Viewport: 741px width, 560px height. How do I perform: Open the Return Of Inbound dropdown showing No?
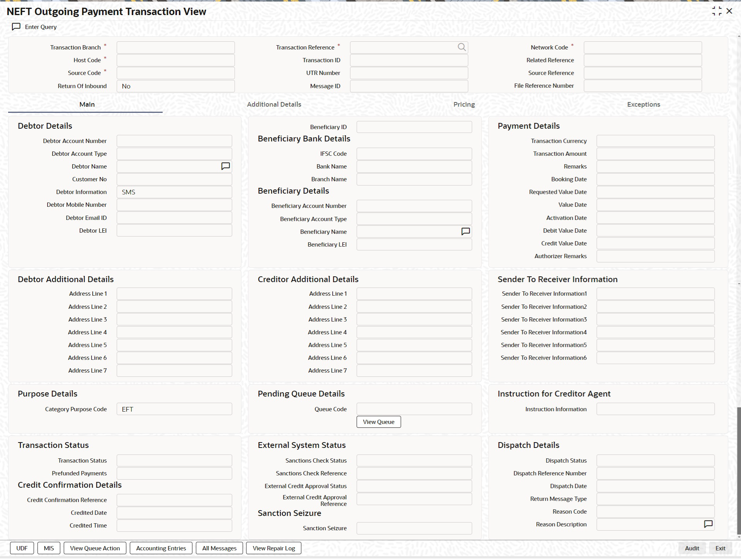175,86
